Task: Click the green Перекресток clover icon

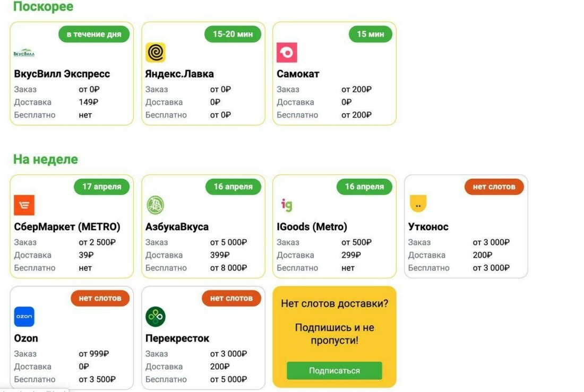Action: coord(156,317)
